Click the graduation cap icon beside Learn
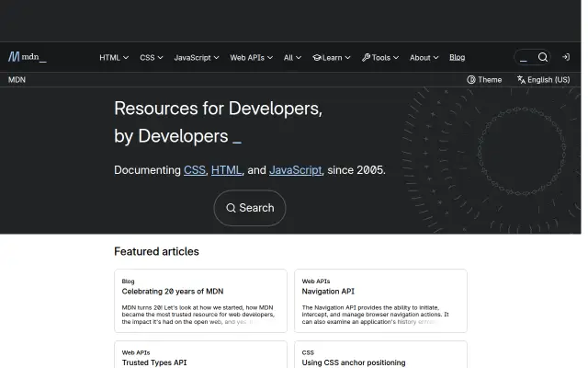The width and height of the screenshot is (588, 368). click(317, 57)
